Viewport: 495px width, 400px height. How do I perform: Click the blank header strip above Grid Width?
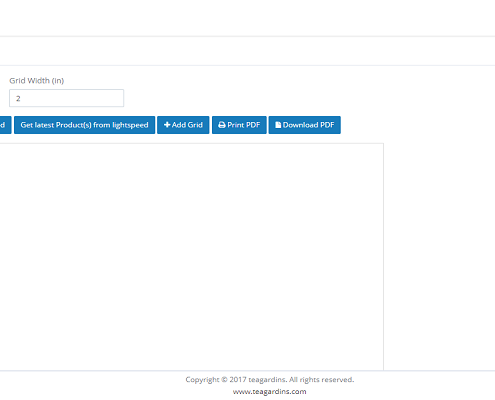click(x=247, y=51)
